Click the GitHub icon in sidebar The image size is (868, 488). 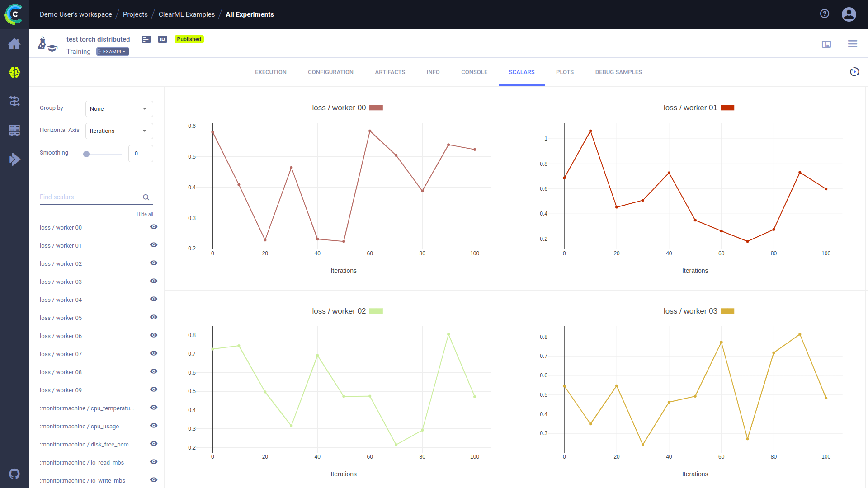tap(14, 474)
